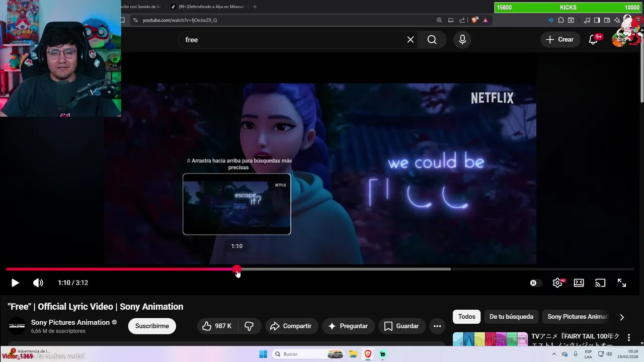Switch to 'Defendiendo a Alya' browser tab
The height and width of the screenshot is (362, 644).
pos(207,7)
